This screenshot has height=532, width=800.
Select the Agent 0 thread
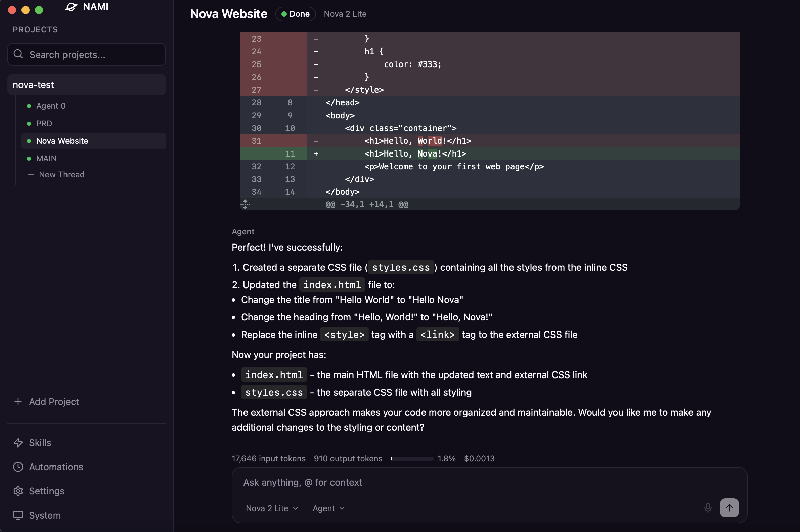click(x=51, y=106)
